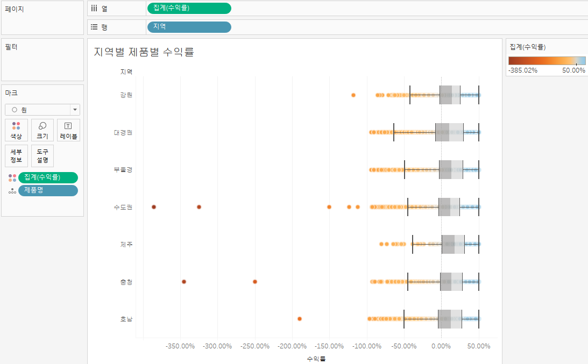The width and height of the screenshot is (588, 364).
Task: Click the 필터 (Filters) shelf
Action: 42,60
